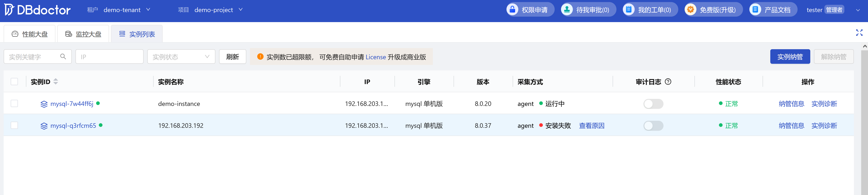Click the demo-instance name cell
This screenshot has width=868, height=195.
pyautogui.click(x=179, y=104)
